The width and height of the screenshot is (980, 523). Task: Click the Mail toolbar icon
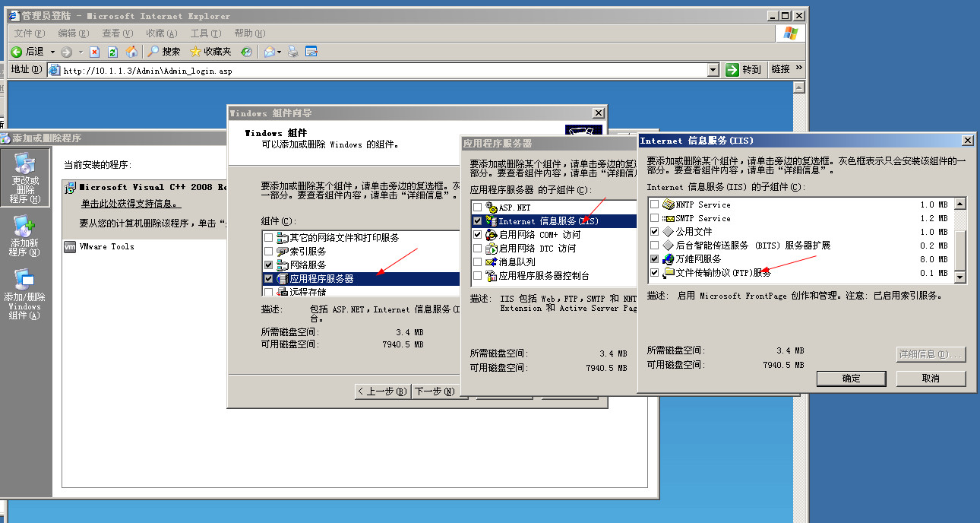(269, 52)
